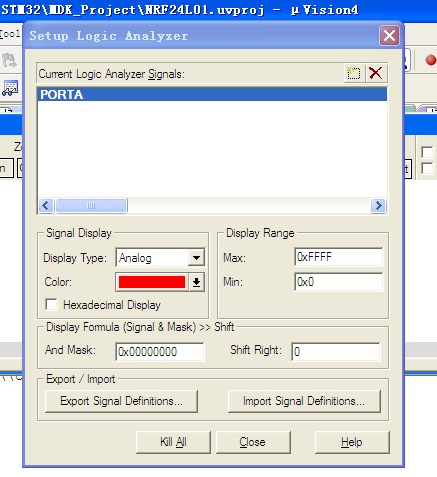Image resolution: width=437 pixels, height=477 pixels.
Task: Enable Hexadecimal Display checkbox
Action: click(51, 304)
